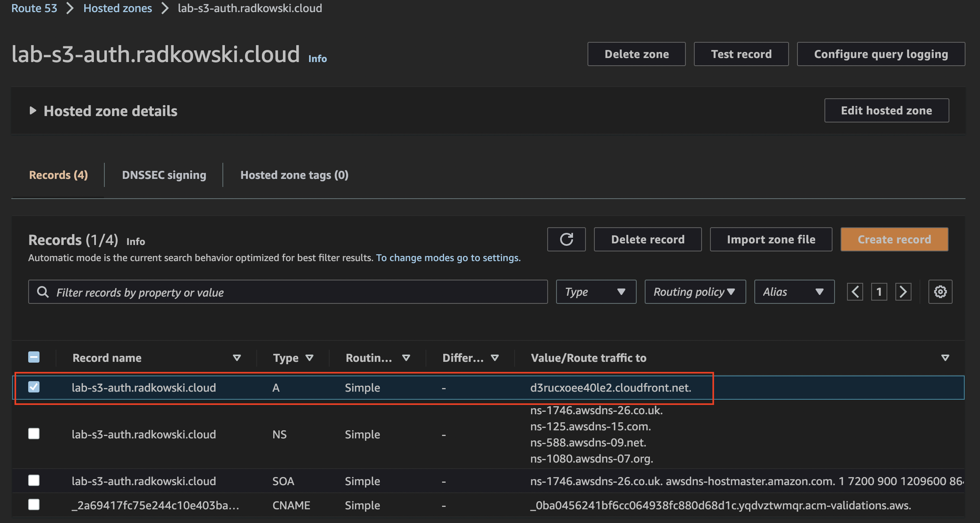Click Configure query logging button
980x523 pixels.
coord(881,54)
